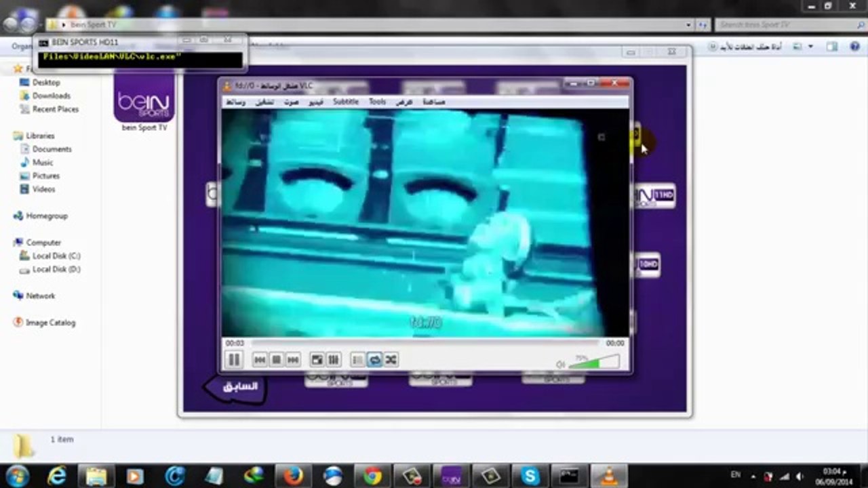The image size is (868, 488).
Task: Click the remaining time 00:00 label
Action: 615,344
